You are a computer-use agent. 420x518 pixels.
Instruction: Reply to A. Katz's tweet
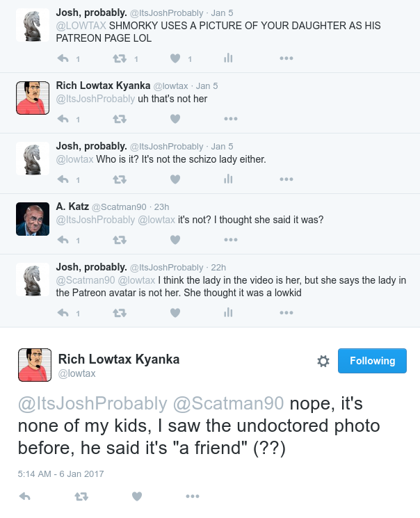pyautogui.click(x=63, y=239)
